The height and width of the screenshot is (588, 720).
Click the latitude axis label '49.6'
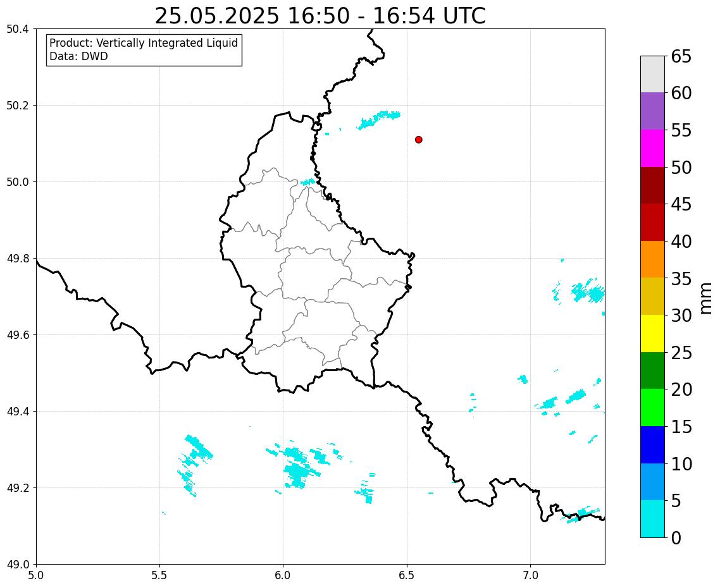click(x=18, y=335)
